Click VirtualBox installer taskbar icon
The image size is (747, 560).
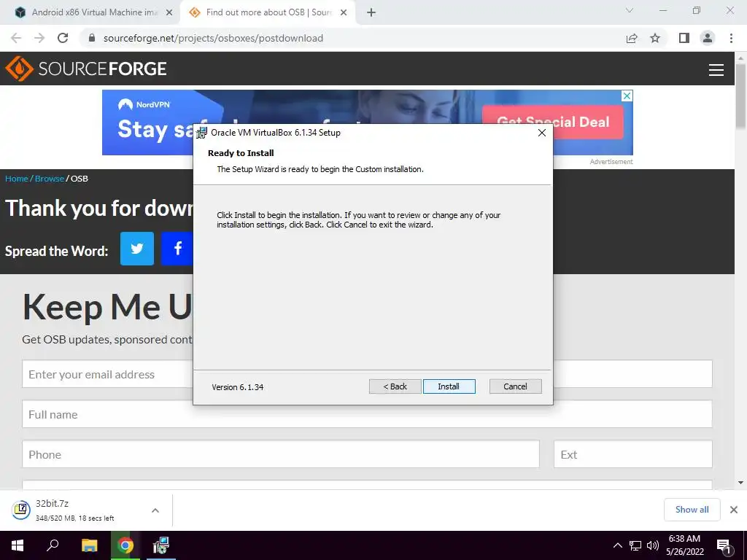161,545
